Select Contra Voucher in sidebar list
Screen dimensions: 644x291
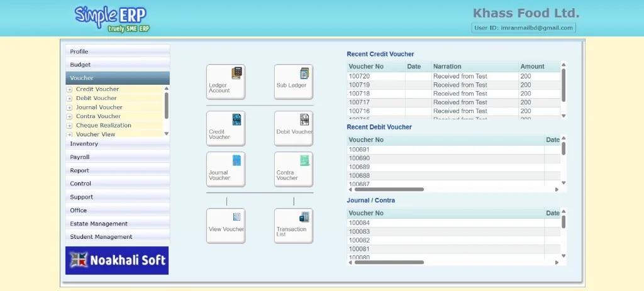[x=98, y=116]
